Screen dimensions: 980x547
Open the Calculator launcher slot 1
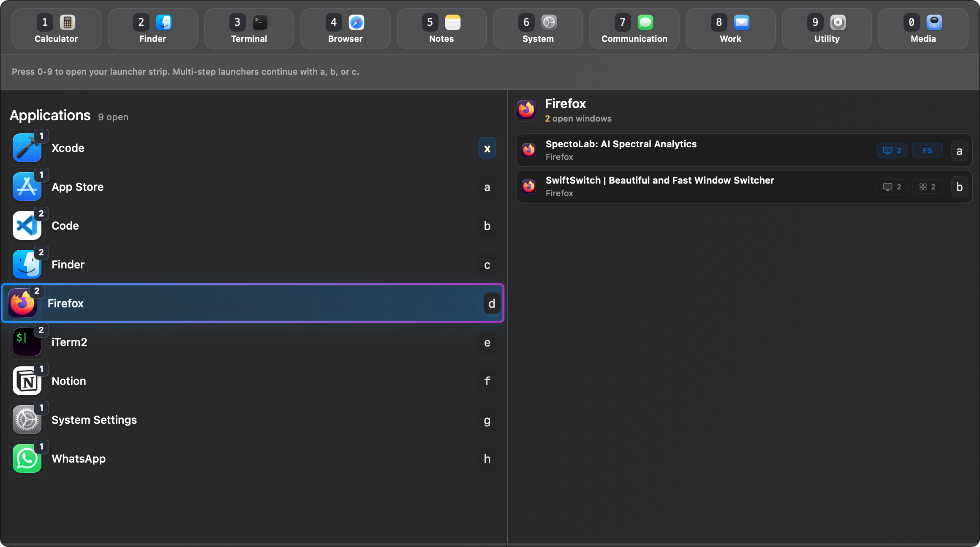pyautogui.click(x=56, y=29)
